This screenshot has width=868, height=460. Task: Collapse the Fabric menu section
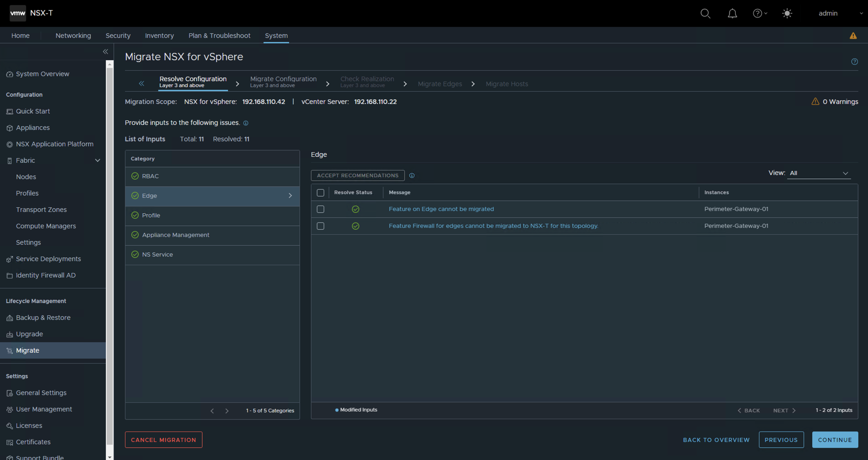97,161
